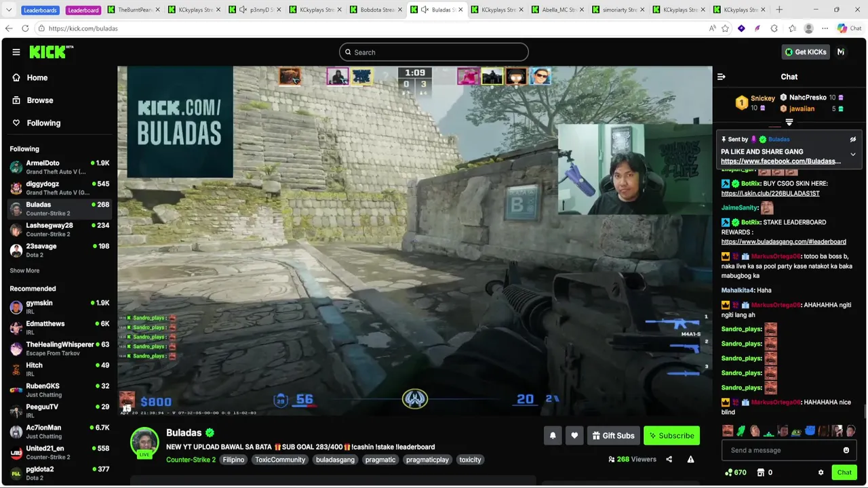Open new browser tab with plus

pos(779,10)
